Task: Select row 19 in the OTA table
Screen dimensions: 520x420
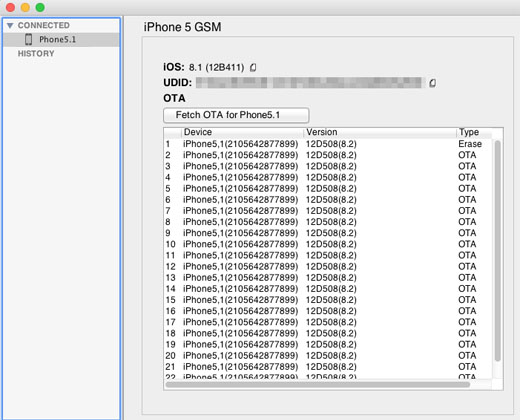Action: point(328,344)
